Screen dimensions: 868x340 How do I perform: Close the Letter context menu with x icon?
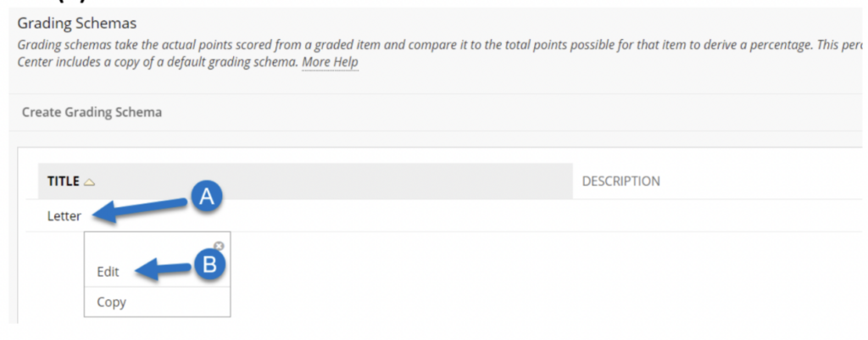pos(220,246)
